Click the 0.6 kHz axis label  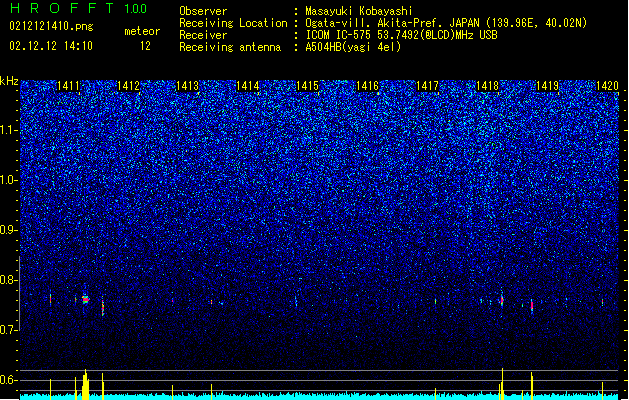click(8, 380)
